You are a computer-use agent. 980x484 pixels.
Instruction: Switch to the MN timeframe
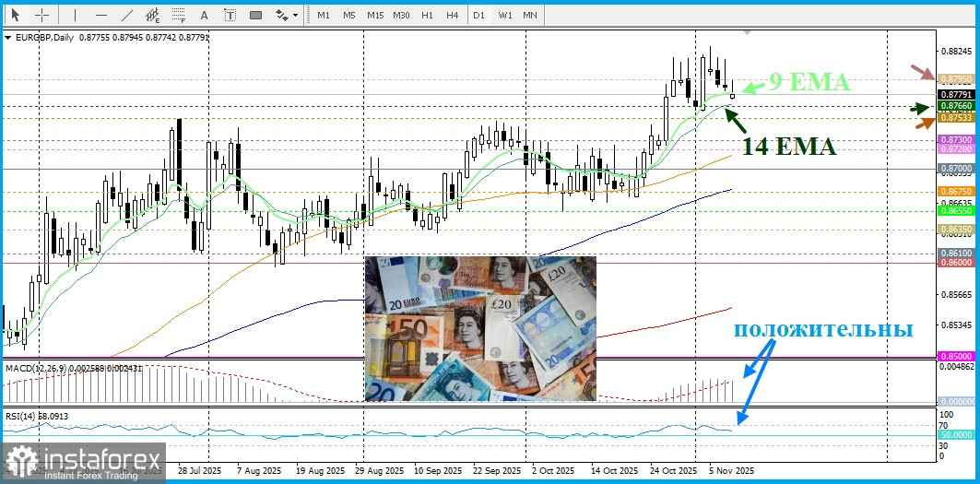click(529, 15)
